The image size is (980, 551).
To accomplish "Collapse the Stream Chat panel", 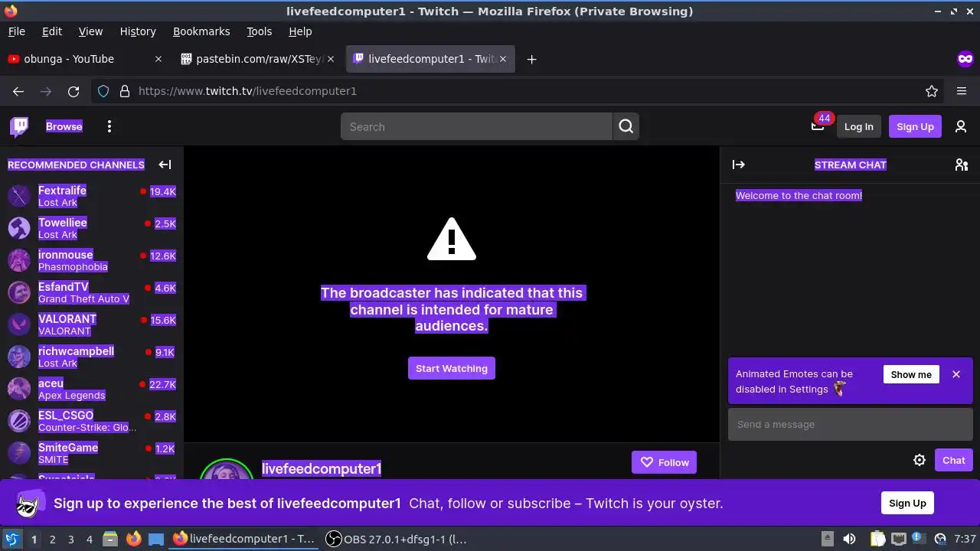I will point(739,165).
